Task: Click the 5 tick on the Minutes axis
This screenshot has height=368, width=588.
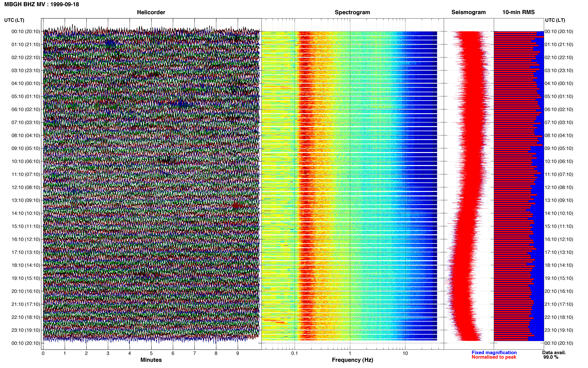Action: click(151, 353)
